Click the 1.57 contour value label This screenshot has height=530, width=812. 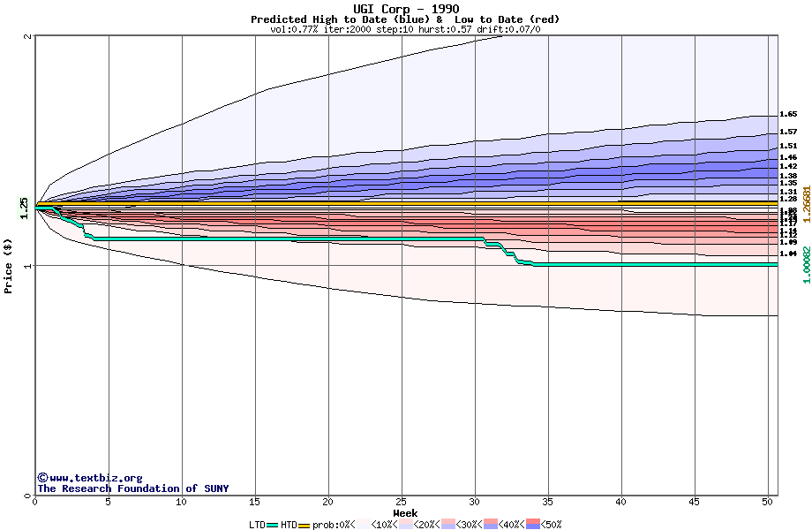(x=788, y=132)
